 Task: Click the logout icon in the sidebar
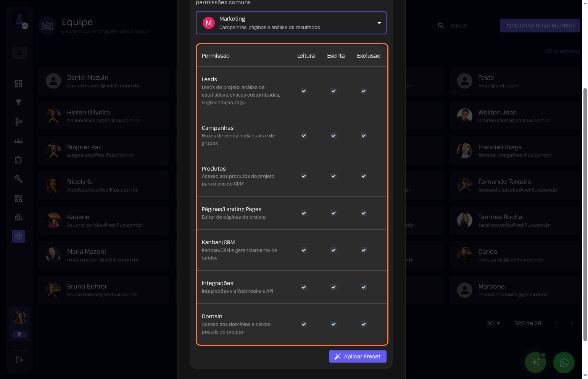pos(19,360)
